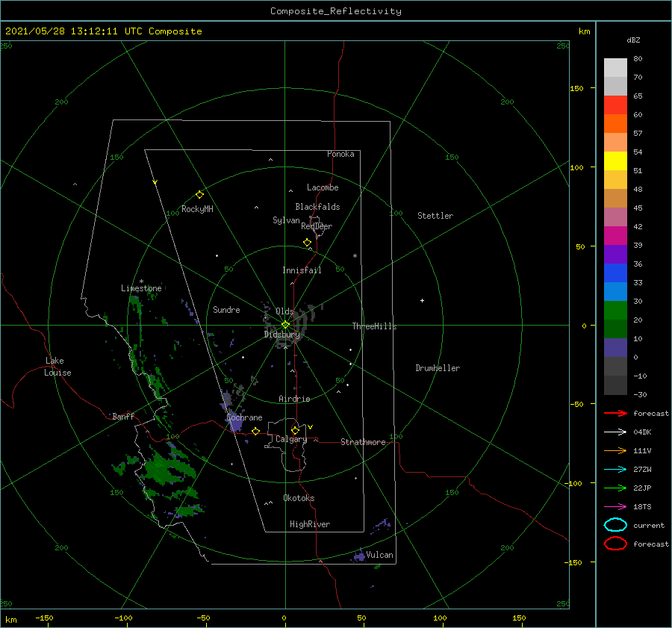Click the ThreeHills label
This screenshot has height=628, width=672.
tap(375, 326)
